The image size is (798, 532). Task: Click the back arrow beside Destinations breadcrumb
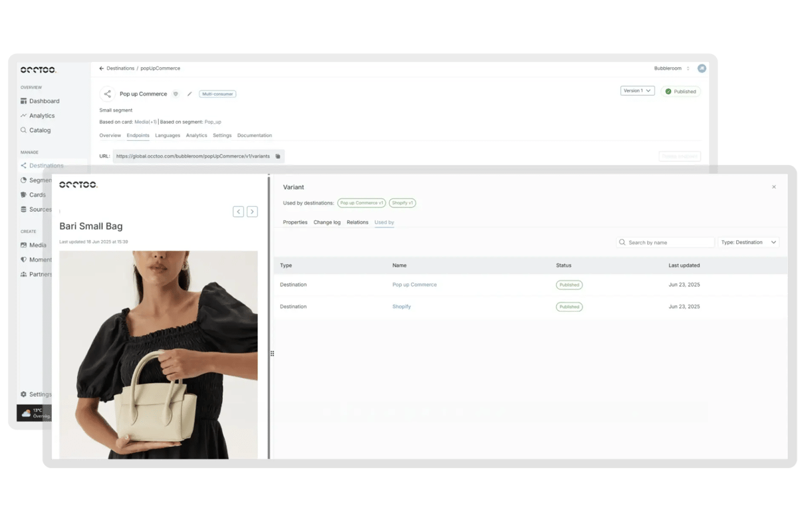point(102,68)
